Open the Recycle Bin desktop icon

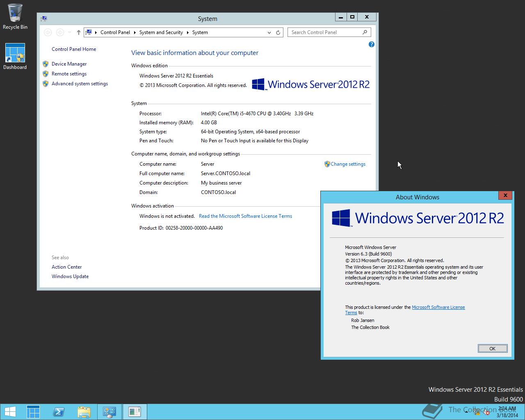[x=15, y=17]
